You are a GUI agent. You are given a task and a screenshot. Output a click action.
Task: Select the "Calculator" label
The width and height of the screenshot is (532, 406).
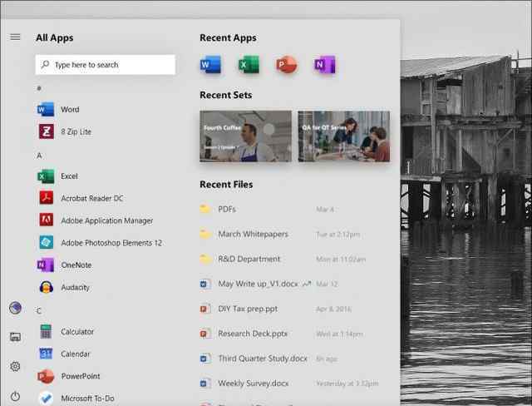pos(77,331)
